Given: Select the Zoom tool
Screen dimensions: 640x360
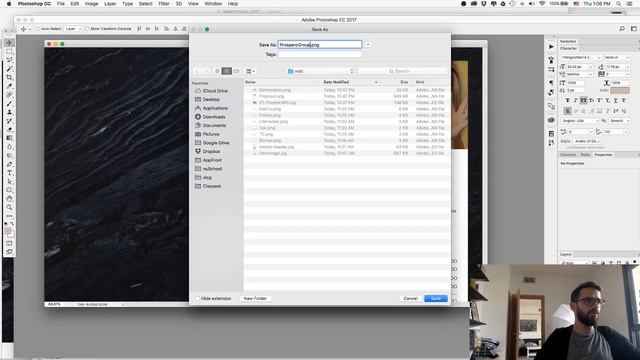Looking at the screenshot, I should coord(9,207).
